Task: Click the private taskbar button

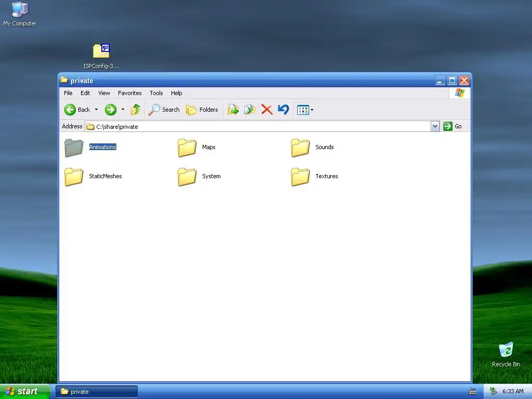Action: (x=97, y=392)
